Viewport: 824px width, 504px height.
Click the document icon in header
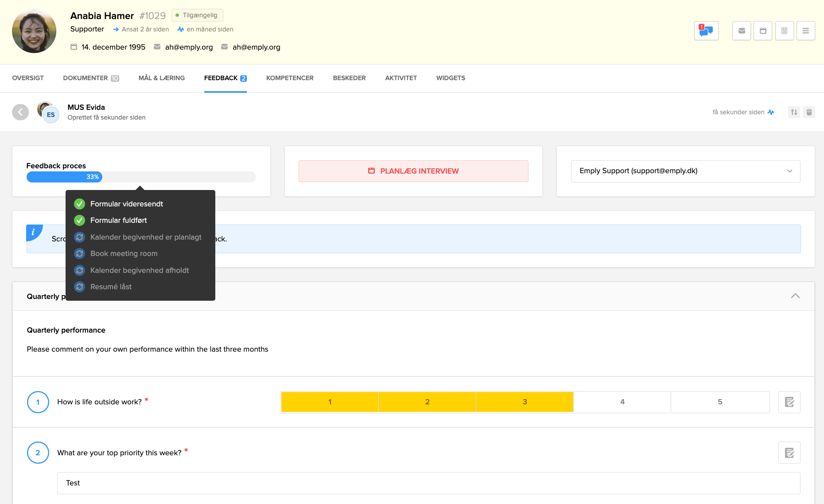tap(784, 31)
